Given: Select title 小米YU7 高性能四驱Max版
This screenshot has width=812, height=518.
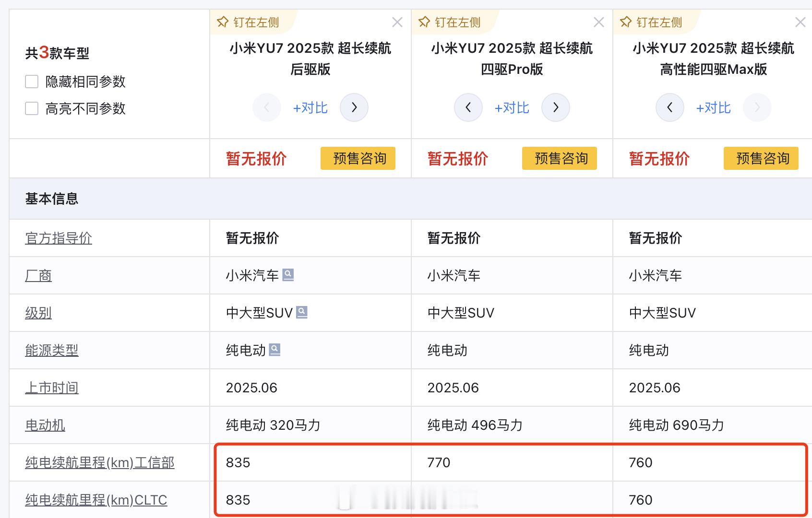Looking at the screenshot, I should [714, 59].
